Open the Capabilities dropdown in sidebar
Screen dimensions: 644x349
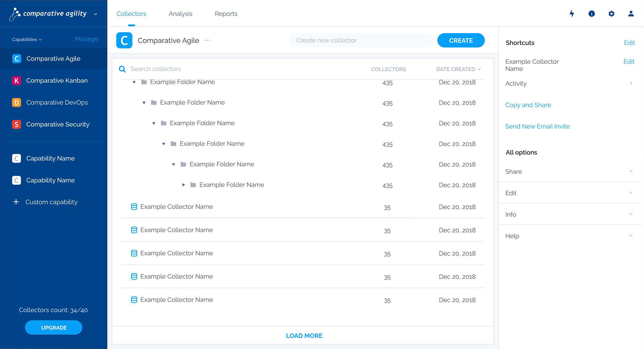pos(27,39)
